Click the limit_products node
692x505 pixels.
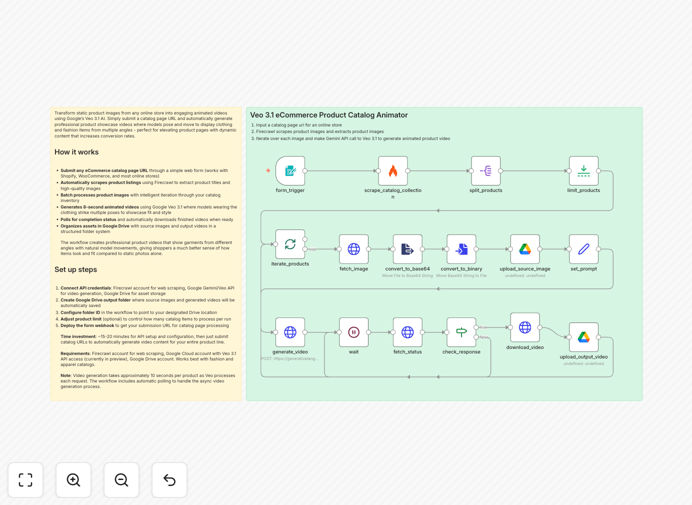click(x=584, y=171)
